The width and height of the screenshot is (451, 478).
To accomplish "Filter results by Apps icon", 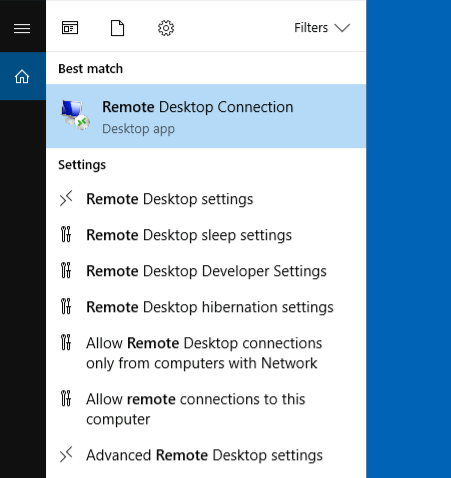I will pyautogui.click(x=70, y=28).
